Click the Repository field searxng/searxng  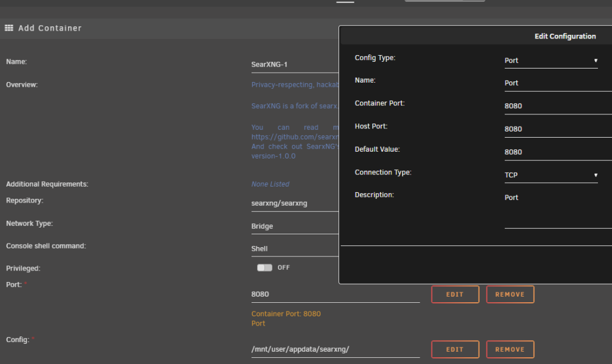click(295, 203)
